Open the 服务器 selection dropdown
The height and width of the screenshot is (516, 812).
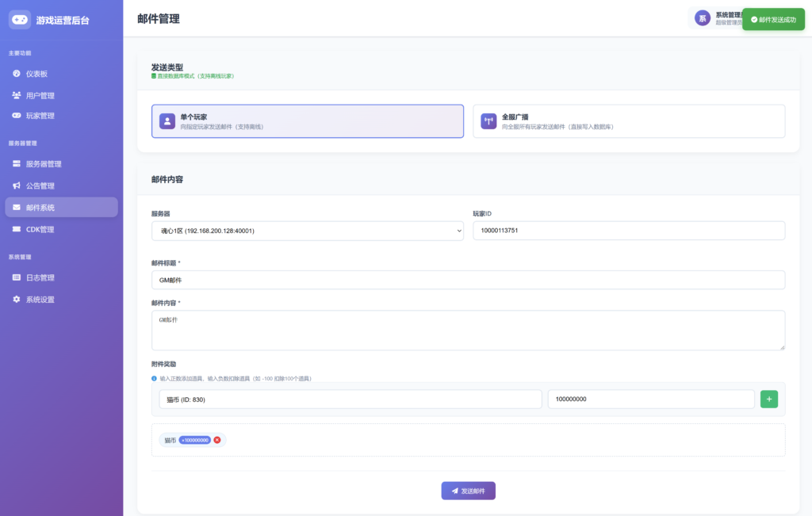click(308, 231)
